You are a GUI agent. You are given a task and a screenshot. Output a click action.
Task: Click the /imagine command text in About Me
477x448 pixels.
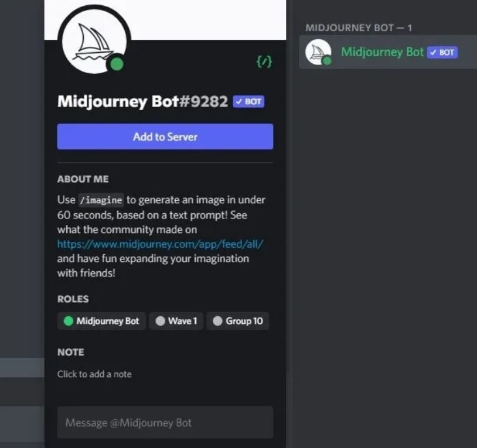coord(101,200)
